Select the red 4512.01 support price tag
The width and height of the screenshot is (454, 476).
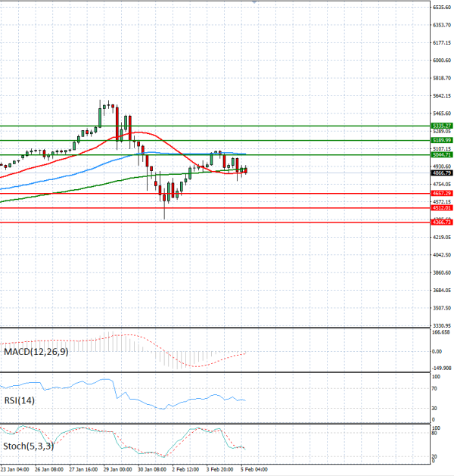pyautogui.click(x=442, y=208)
